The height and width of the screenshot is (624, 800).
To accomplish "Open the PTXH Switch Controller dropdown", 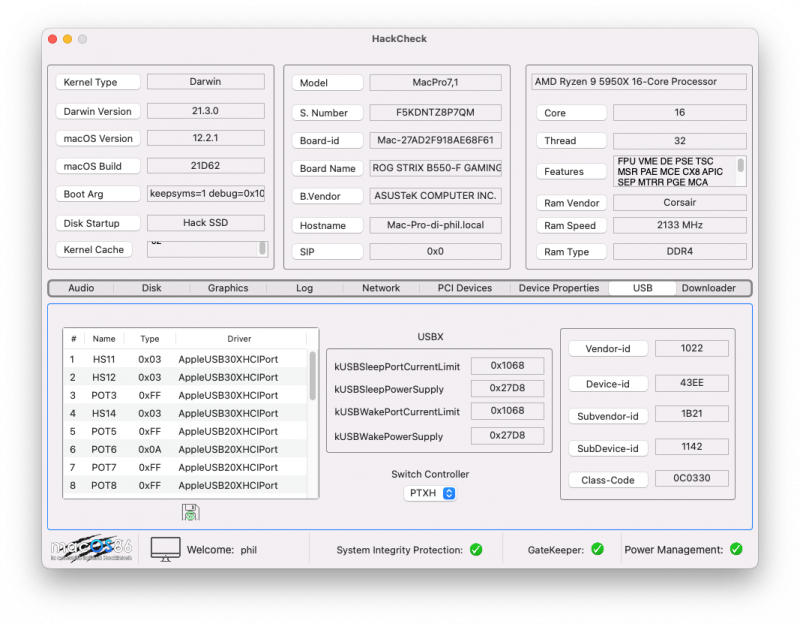I will coord(431,493).
